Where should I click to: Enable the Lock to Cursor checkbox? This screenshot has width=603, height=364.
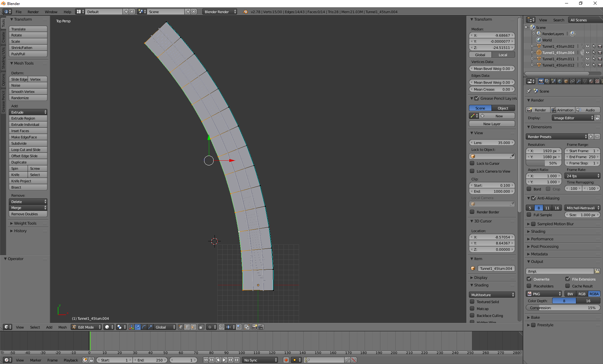tap(472, 163)
